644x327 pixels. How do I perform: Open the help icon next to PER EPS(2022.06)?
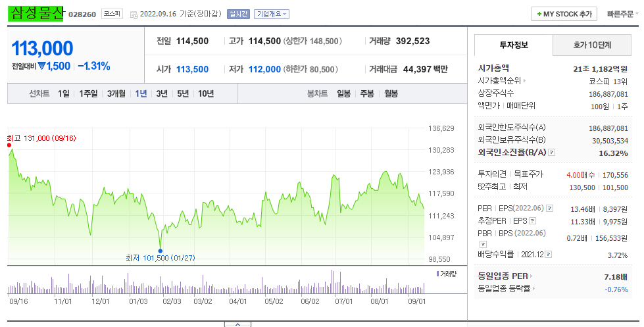point(549,209)
